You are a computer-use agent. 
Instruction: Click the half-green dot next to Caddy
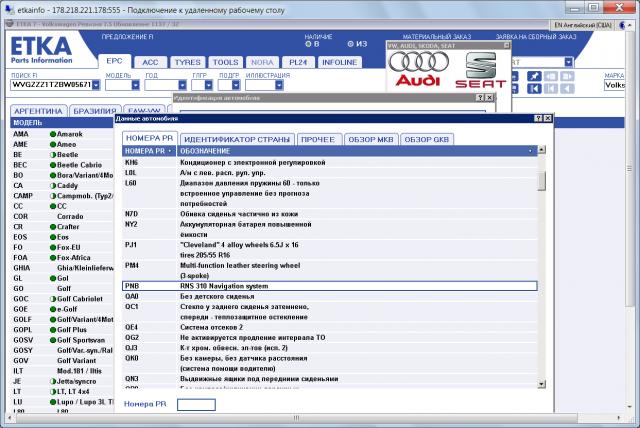click(x=53, y=186)
